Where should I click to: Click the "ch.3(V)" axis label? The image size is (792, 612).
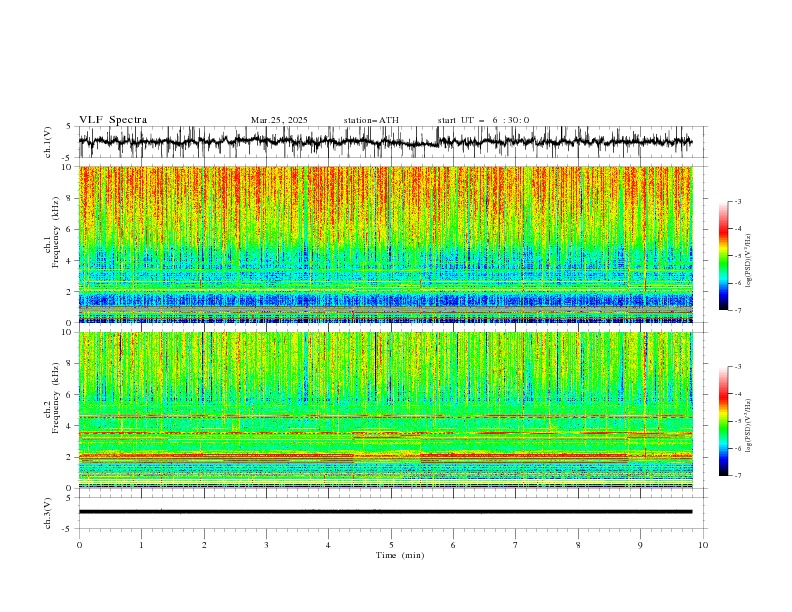coord(48,513)
